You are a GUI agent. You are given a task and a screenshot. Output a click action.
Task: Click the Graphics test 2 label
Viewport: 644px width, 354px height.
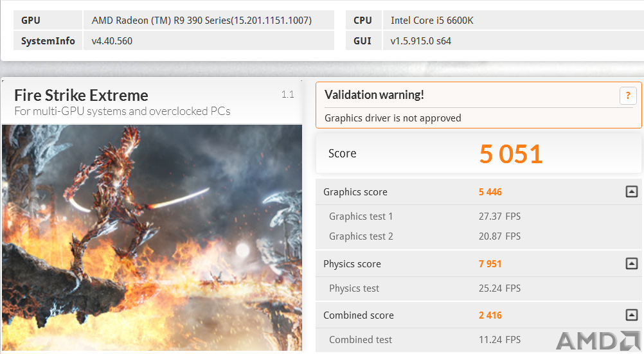361,236
